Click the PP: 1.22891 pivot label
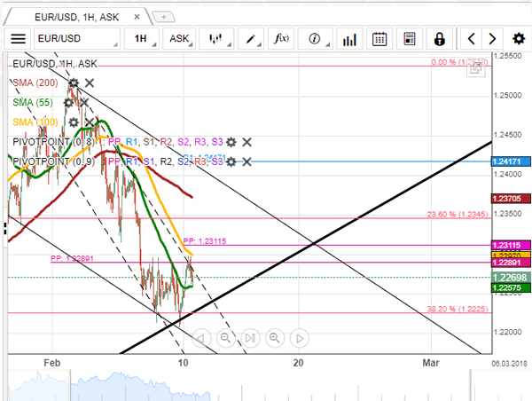 73,258
